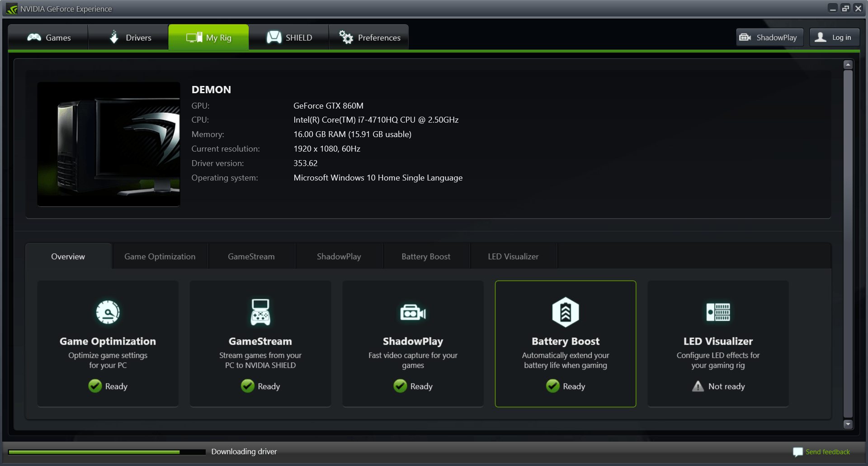
Task: Open the ShadowPlay card title
Action: (x=413, y=342)
